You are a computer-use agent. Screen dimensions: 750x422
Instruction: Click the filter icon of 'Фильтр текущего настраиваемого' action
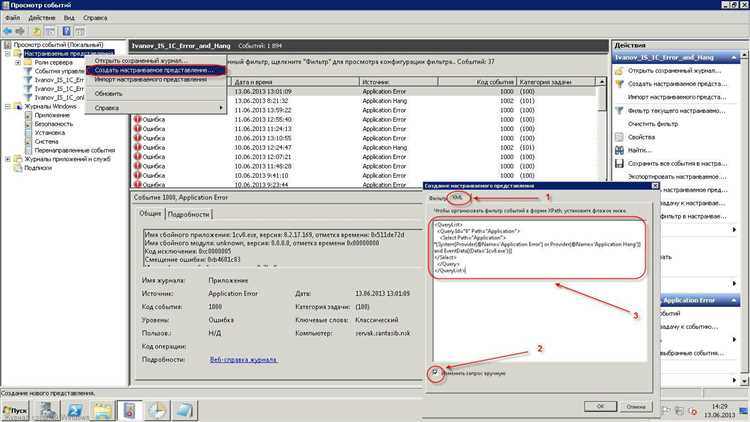619,111
